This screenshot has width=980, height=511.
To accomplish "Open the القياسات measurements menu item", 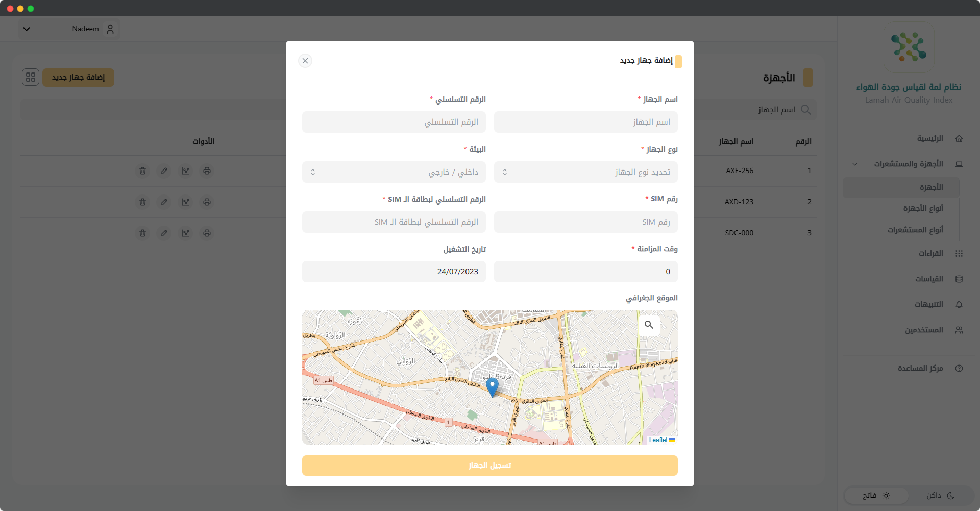I will [929, 279].
